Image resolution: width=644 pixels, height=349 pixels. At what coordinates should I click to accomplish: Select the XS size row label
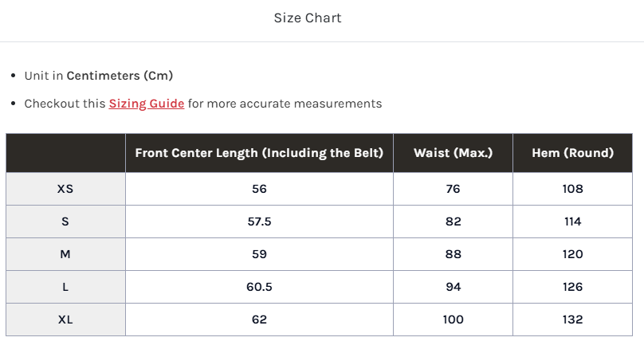(65, 189)
